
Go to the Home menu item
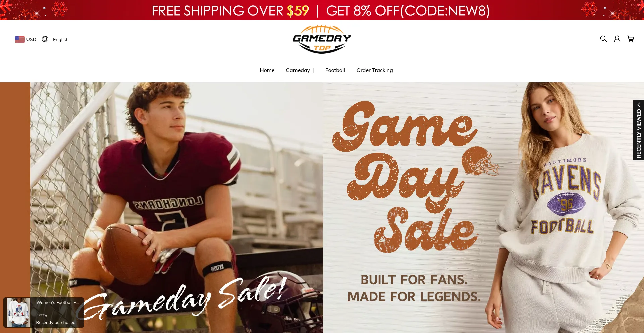tap(267, 70)
